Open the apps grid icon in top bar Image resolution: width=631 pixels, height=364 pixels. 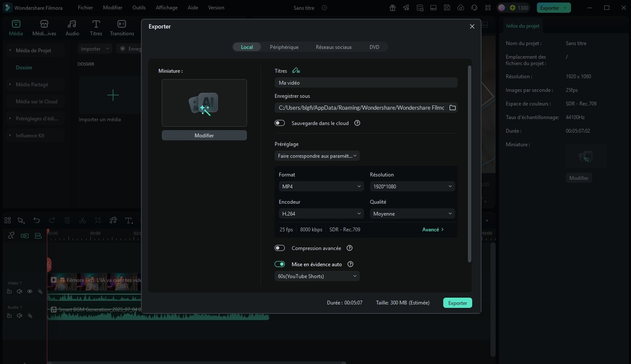tap(488, 8)
